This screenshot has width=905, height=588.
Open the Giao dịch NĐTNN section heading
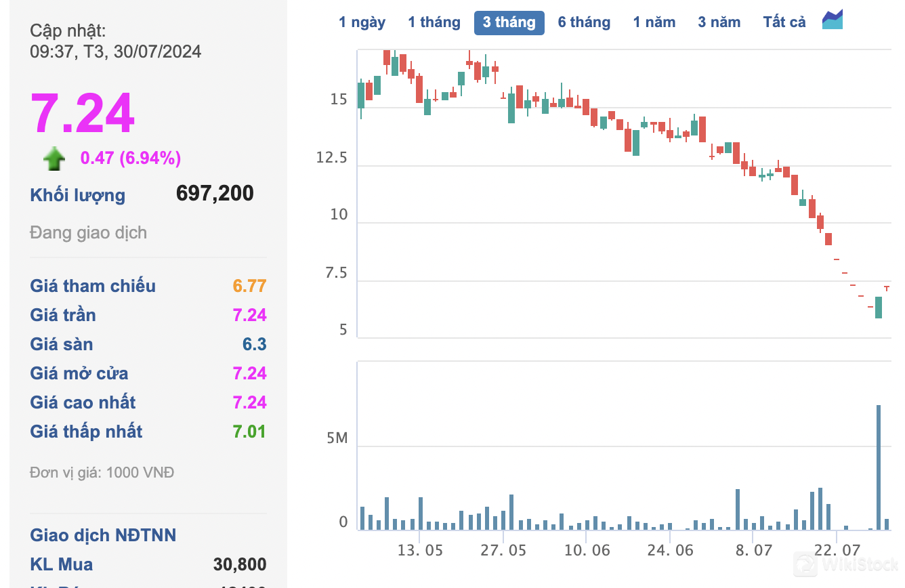(103, 535)
